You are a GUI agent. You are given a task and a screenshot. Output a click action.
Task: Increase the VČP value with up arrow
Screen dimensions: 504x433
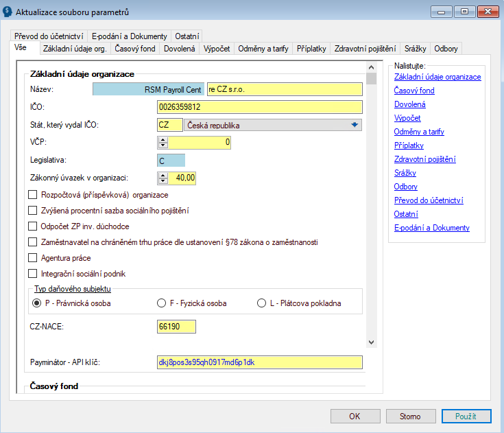click(x=163, y=140)
